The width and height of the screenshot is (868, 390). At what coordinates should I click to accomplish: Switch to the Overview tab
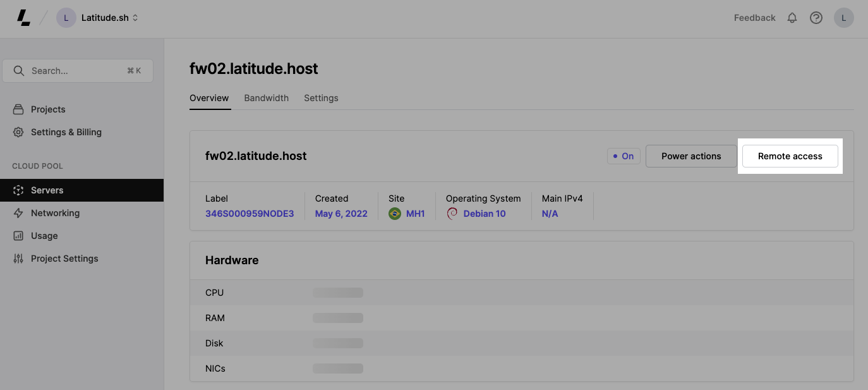point(209,98)
